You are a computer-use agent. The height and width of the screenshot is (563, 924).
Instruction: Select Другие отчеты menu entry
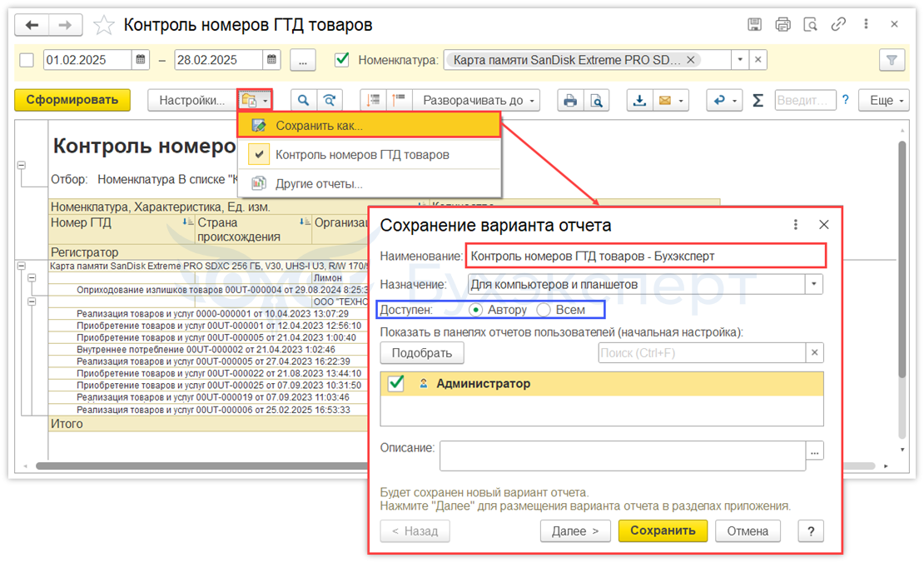click(319, 184)
